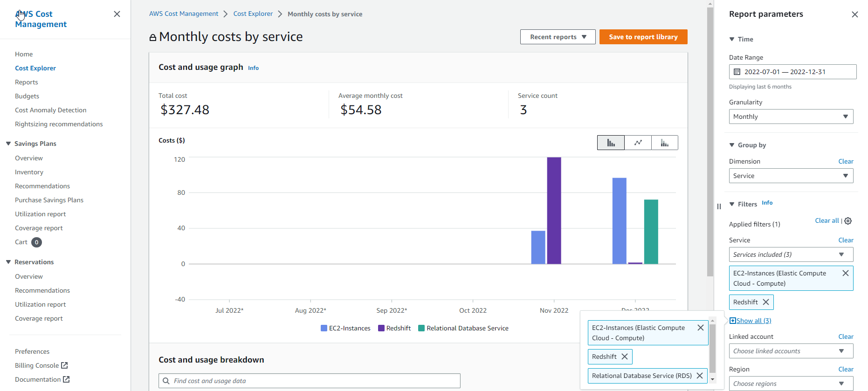Switch to line chart view icon
868x391 pixels.
pyautogui.click(x=638, y=143)
